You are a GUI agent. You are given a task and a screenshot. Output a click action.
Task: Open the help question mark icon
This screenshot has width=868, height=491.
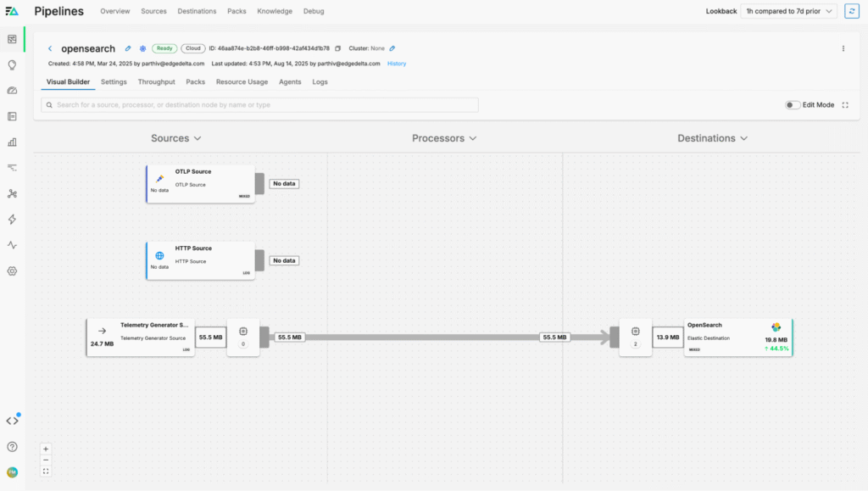point(12,447)
